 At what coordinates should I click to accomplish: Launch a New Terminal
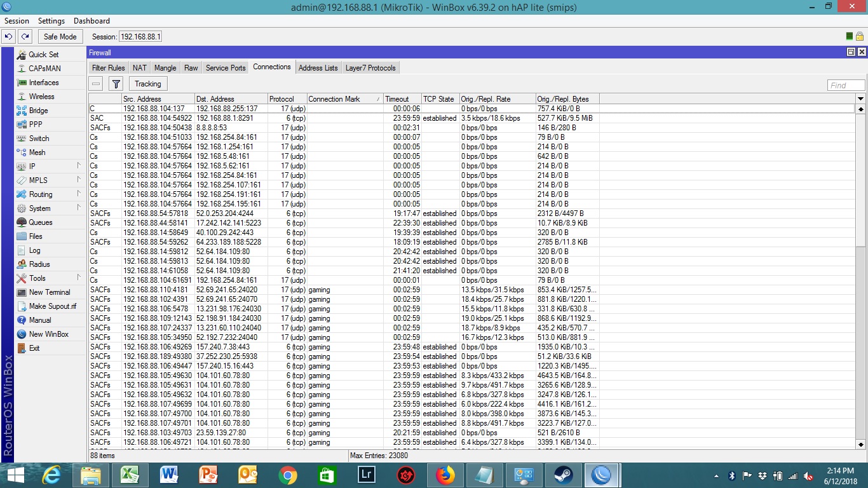click(x=50, y=292)
